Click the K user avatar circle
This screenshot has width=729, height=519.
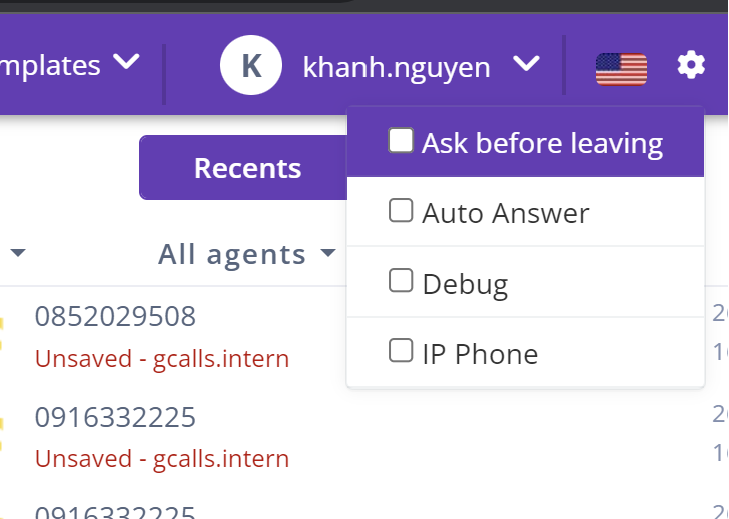[251, 67]
